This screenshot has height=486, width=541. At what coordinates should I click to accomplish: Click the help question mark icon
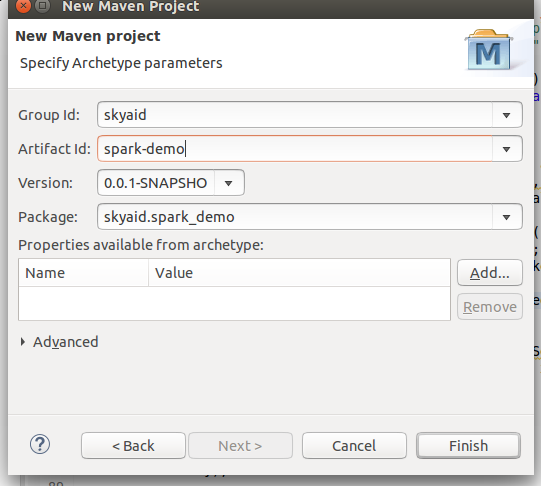tap(40, 445)
